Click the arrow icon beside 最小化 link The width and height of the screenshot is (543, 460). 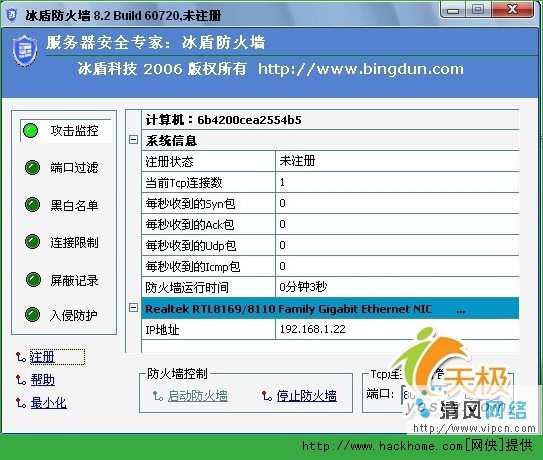pyautogui.click(x=20, y=403)
